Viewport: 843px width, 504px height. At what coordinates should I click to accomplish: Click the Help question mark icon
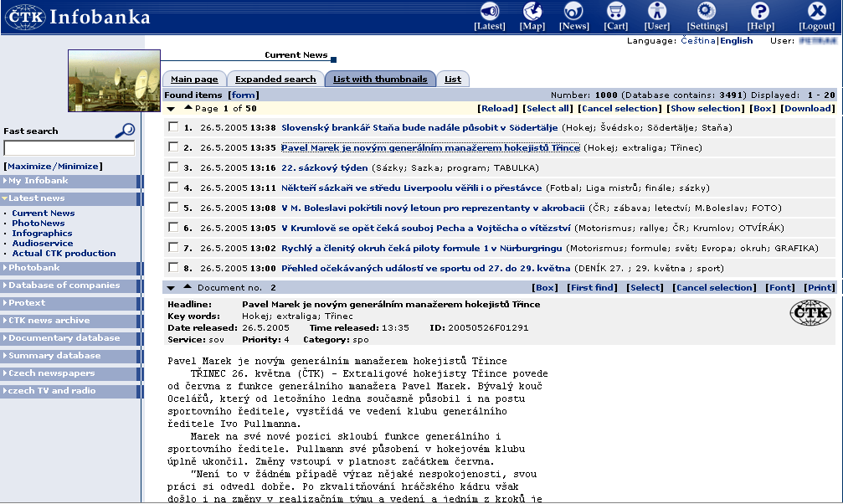pyautogui.click(x=760, y=12)
